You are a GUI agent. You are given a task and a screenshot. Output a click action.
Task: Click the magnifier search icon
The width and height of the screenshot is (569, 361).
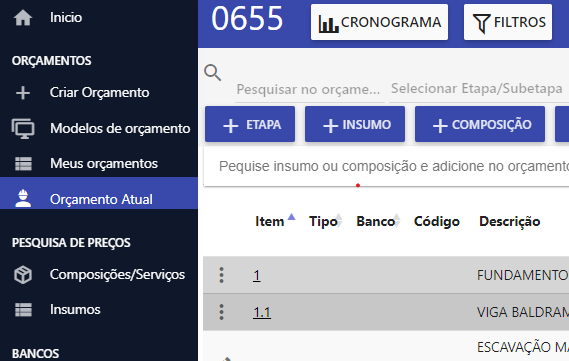tap(213, 73)
